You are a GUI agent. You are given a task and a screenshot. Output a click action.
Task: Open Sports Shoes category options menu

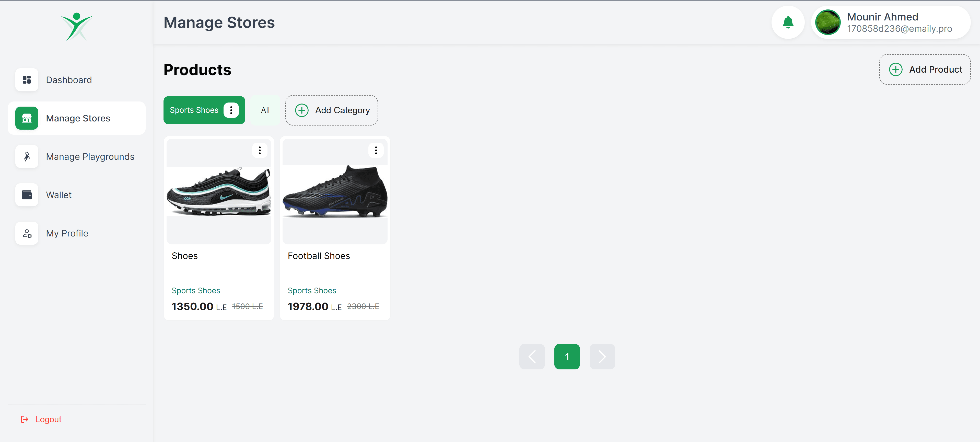pos(231,110)
